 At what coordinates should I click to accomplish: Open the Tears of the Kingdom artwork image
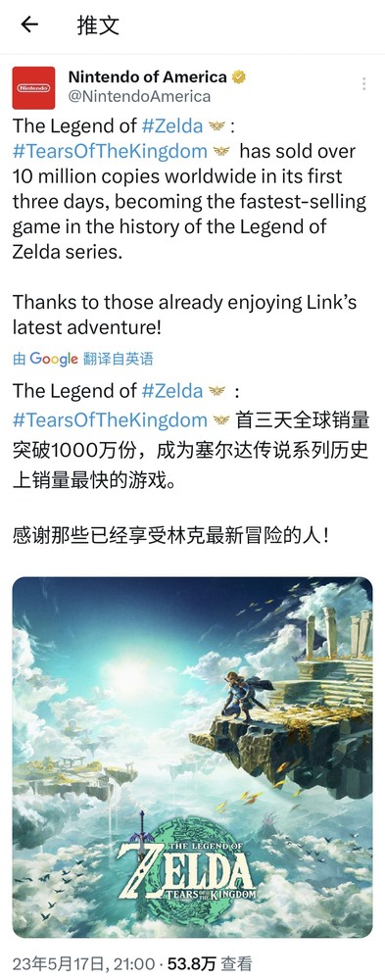click(192, 757)
